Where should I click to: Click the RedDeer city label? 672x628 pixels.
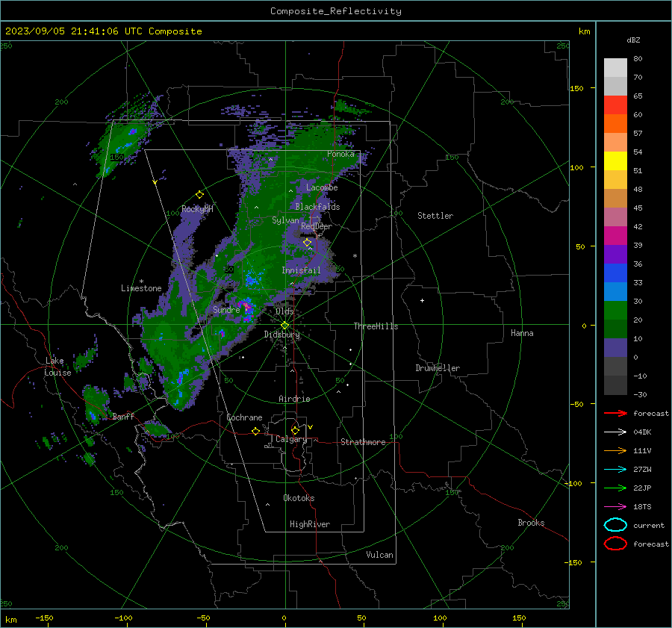(317, 226)
